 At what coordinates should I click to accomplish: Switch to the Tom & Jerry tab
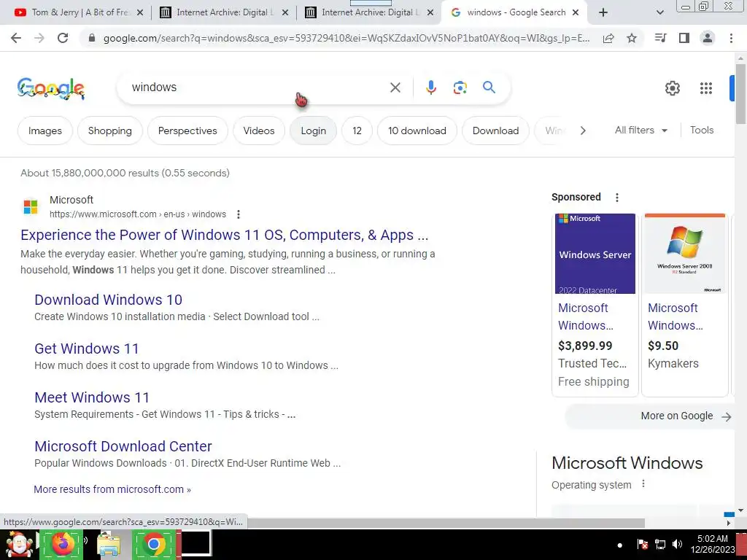click(x=79, y=13)
